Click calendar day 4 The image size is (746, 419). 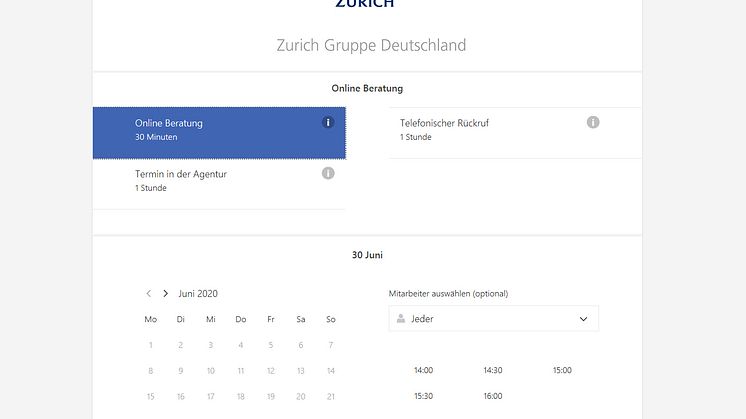241,345
